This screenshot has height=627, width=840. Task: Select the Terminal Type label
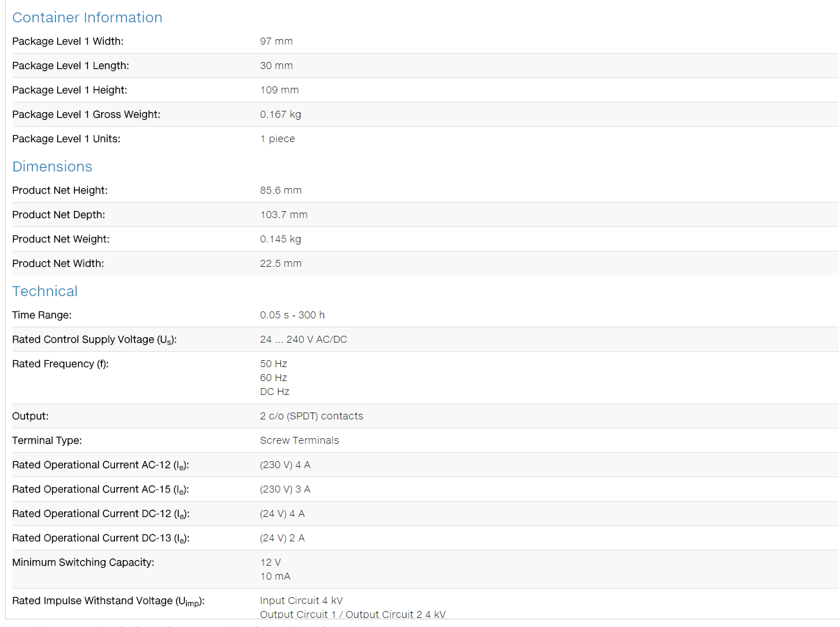[47, 440]
